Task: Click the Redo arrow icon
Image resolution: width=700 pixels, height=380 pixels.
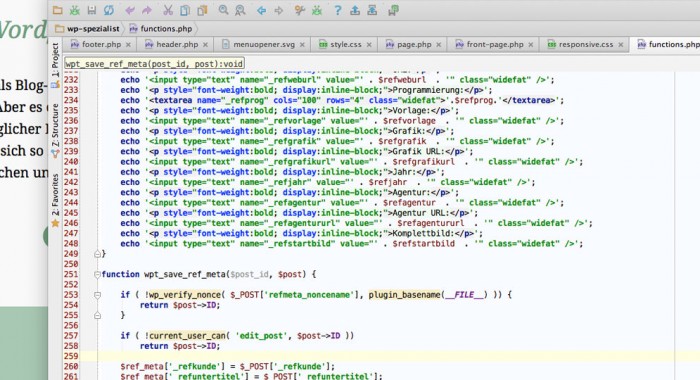Action: pos(146,10)
